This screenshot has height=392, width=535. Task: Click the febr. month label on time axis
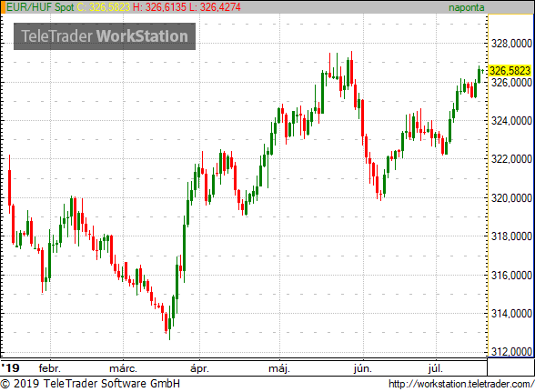point(50,368)
